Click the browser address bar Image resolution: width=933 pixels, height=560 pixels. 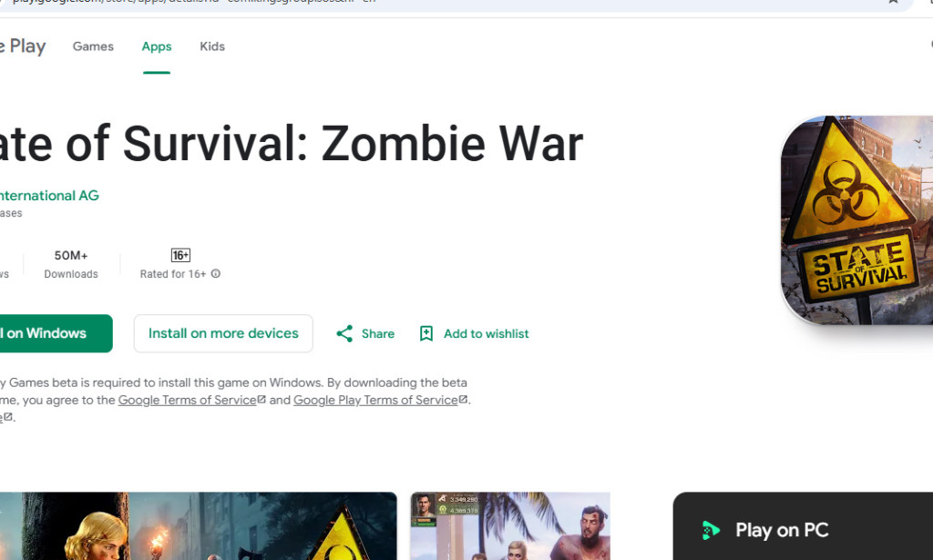(x=364, y=4)
